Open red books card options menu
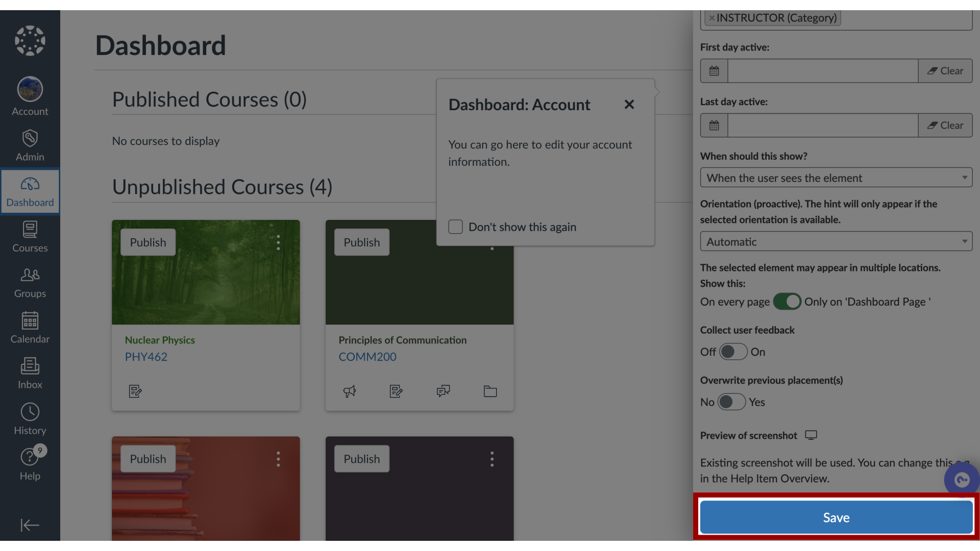 [x=278, y=459]
